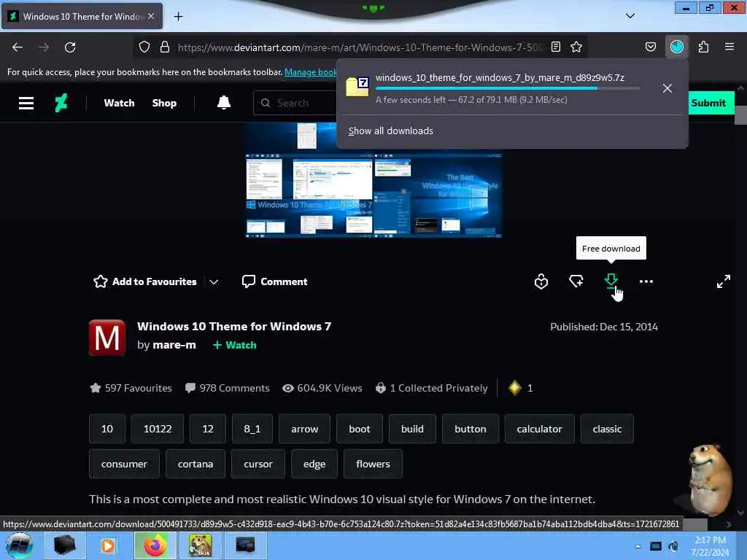Click the site security padlock icon

(165, 47)
